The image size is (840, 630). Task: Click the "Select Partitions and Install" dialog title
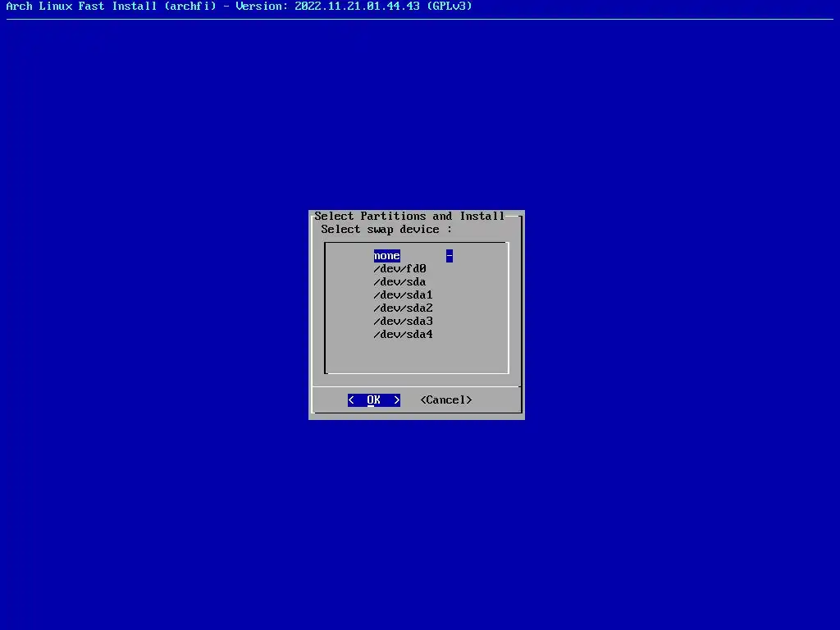(x=409, y=216)
